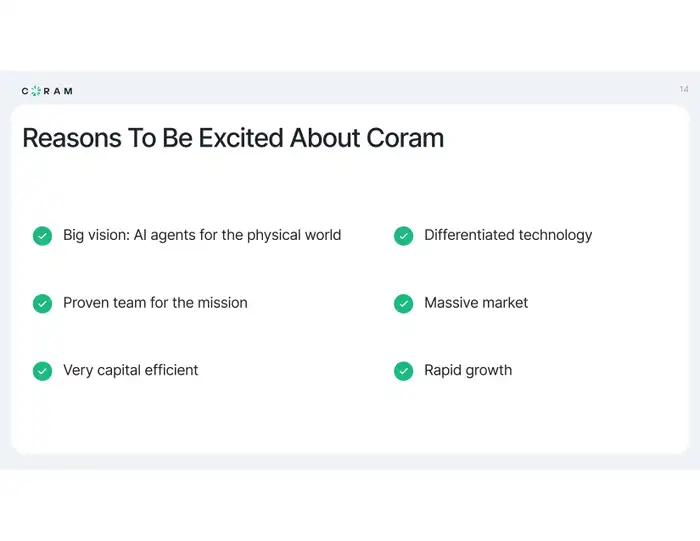
Task: Click the Proven team for the mission text
Action: [x=155, y=303]
